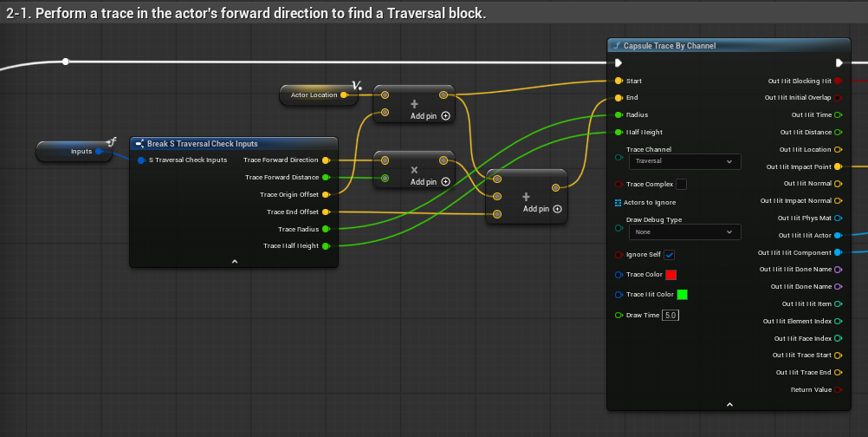868x437 pixels.
Task: Click the Out Hit Face Index pin
Action: [838, 338]
